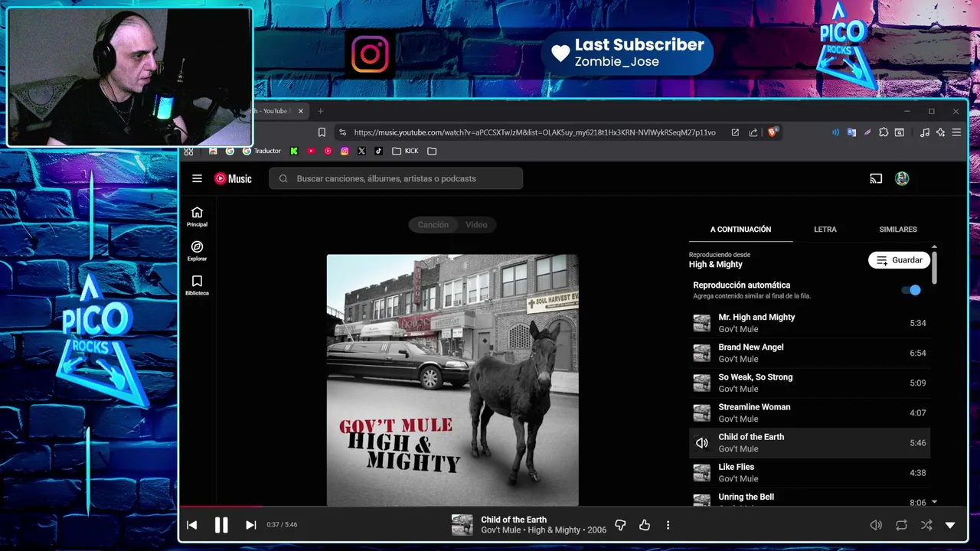Pause the current song
Image resolution: width=980 pixels, height=551 pixels.
(x=221, y=525)
